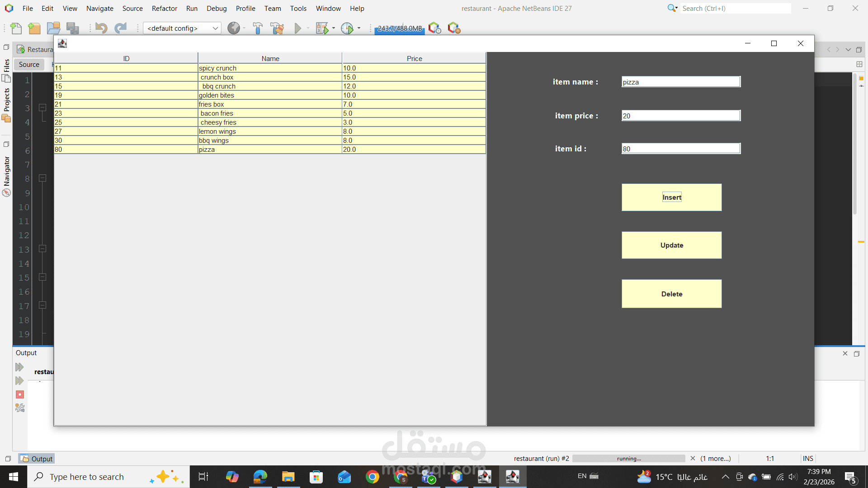Click the Open Project folder icon
The width and height of the screenshot is (868, 488).
coord(53,28)
